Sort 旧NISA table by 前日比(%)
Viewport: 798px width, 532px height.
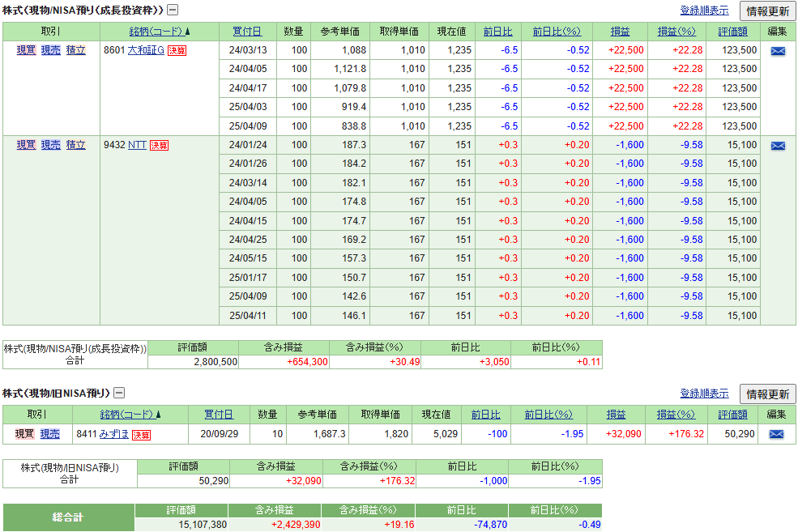point(548,415)
